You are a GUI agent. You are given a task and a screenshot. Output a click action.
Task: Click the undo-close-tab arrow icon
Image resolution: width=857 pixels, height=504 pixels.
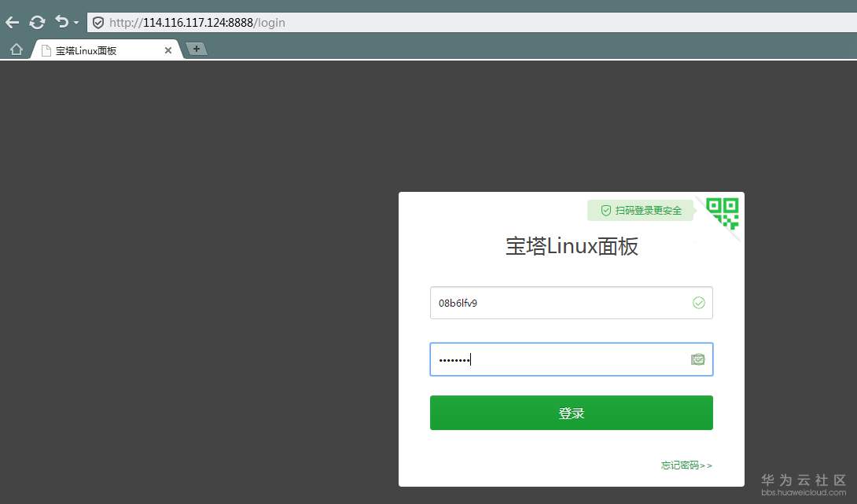(62, 22)
